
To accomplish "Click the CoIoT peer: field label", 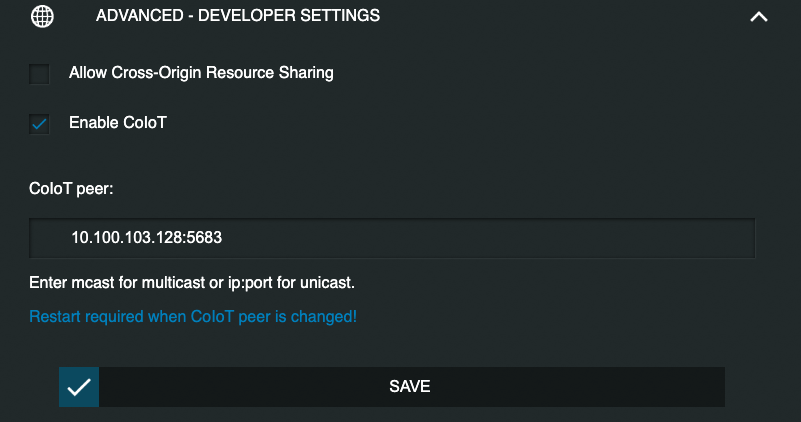I will point(71,189).
